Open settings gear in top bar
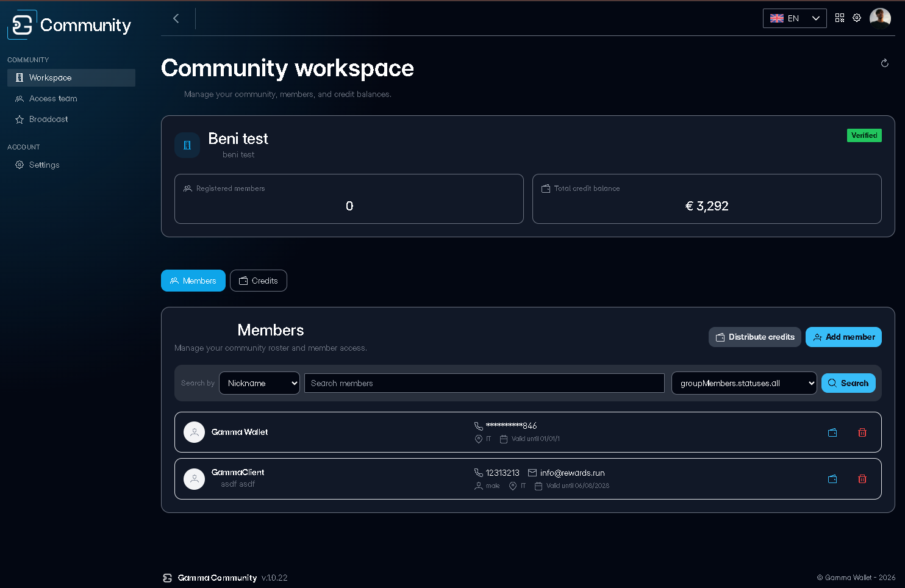905x588 pixels. (x=857, y=18)
